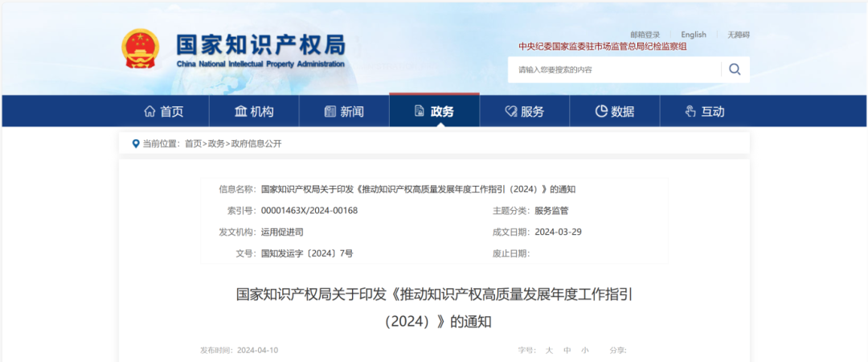
Task: Click the publish time 2024-04-10
Action: [x=257, y=351]
